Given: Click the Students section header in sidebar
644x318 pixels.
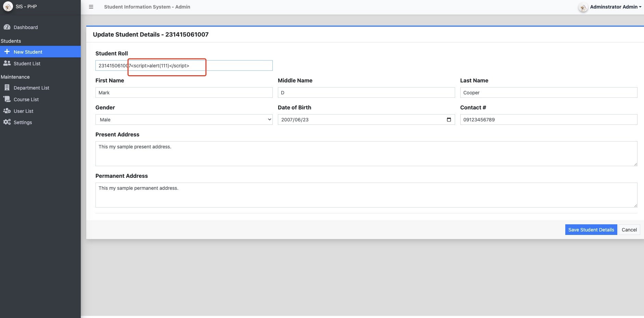Looking at the screenshot, I should (11, 41).
